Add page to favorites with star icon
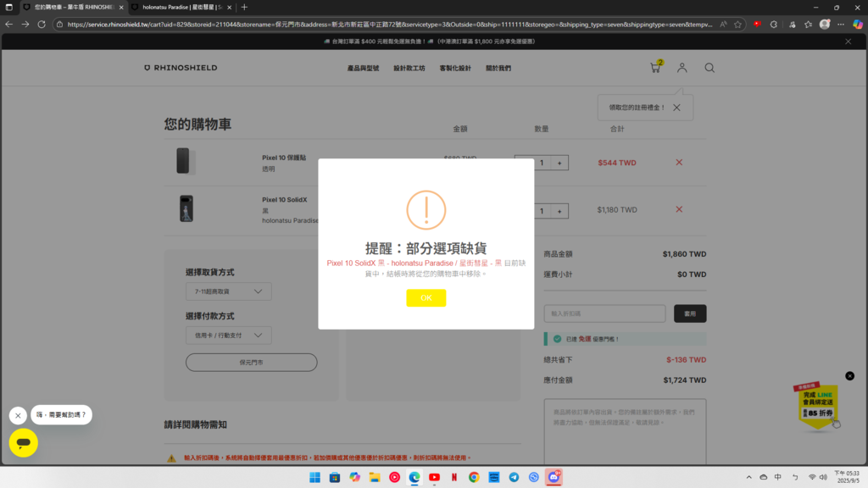Screen dimensions: 868x488 [738, 25]
